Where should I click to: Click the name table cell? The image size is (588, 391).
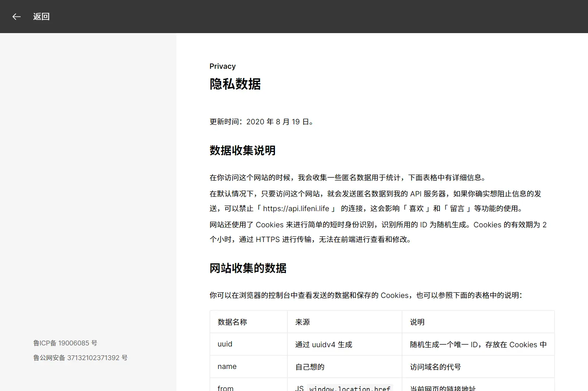[227, 366]
